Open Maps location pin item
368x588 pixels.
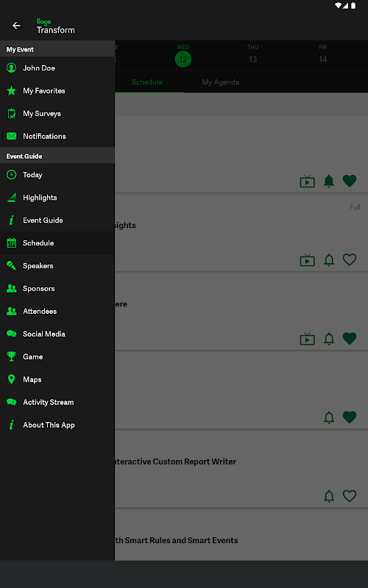coord(57,379)
